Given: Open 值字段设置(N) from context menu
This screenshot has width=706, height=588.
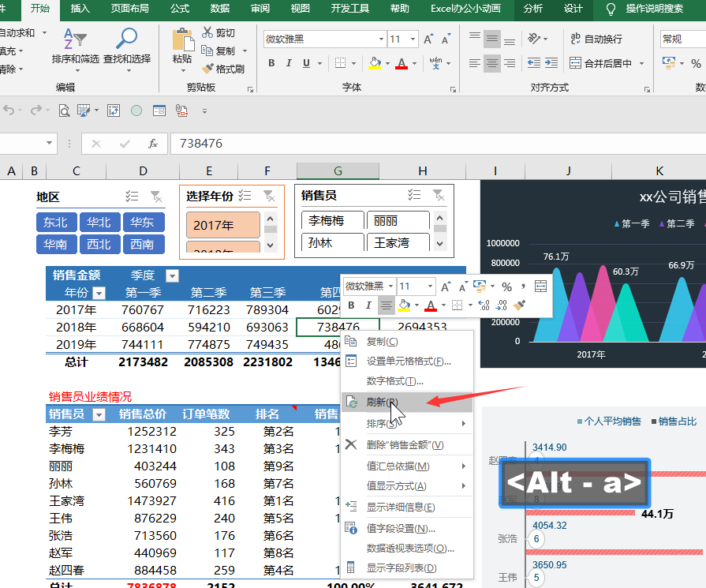Looking at the screenshot, I should 407,529.
